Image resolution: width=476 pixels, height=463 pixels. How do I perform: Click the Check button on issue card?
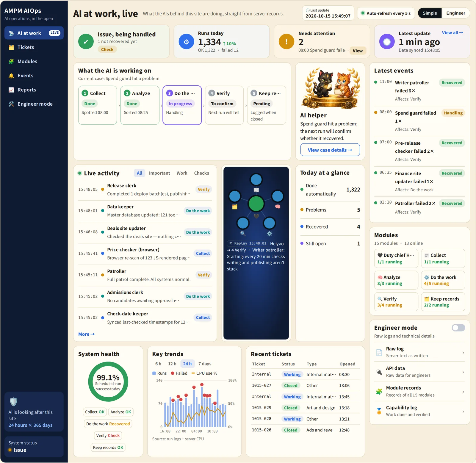pyautogui.click(x=107, y=49)
